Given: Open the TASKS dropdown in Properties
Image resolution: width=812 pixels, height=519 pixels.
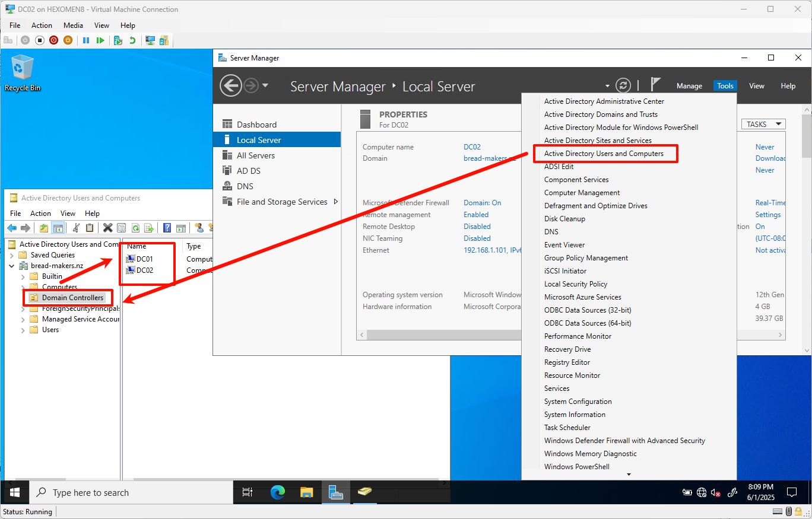Looking at the screenshot, I should (763, 124).
